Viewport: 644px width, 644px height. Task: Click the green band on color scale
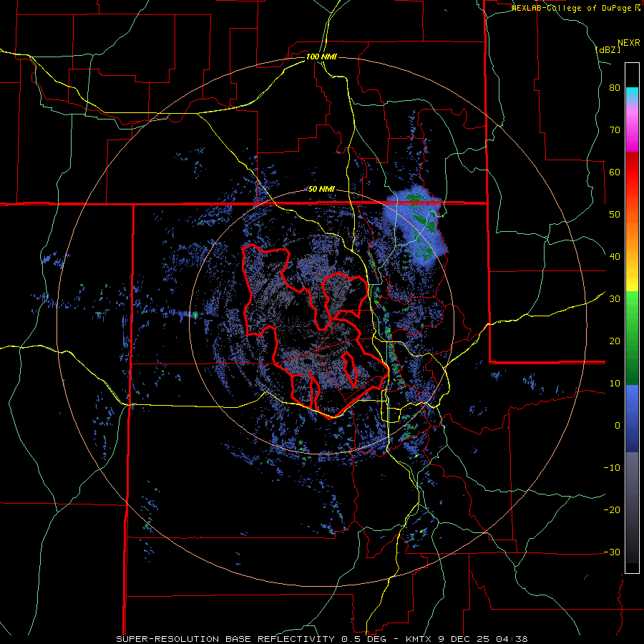[x=632, y=338]
